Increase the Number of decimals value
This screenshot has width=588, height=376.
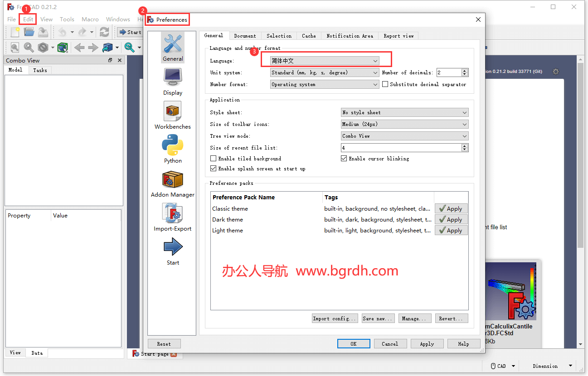(465, 71)
